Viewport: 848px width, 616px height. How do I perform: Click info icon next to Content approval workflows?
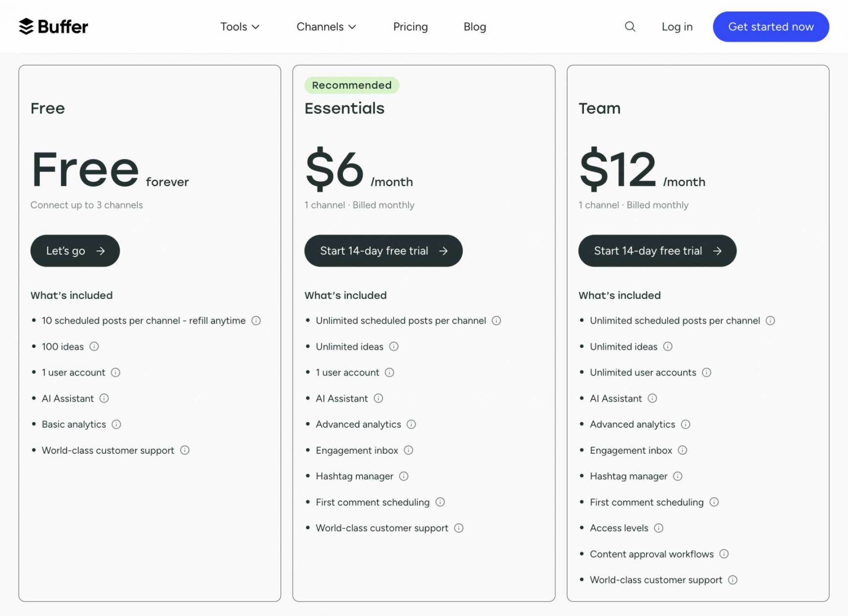click(x=724, y=554)
